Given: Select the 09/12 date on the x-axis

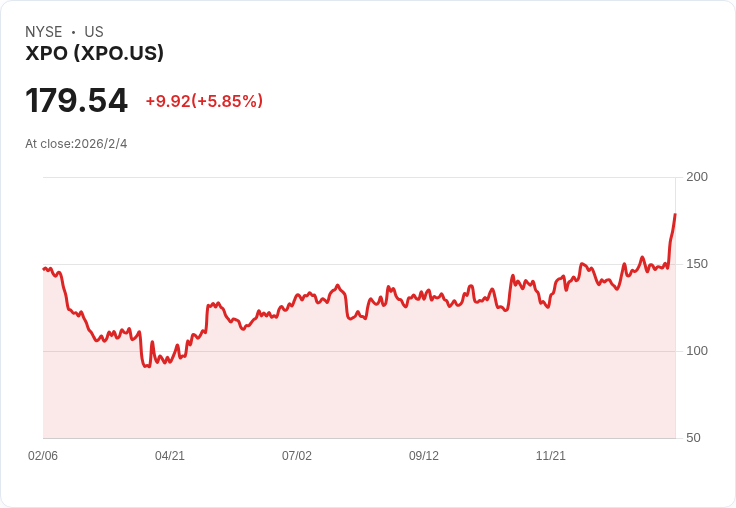Looking at the screenshot, I should click(x=424, y=456).
